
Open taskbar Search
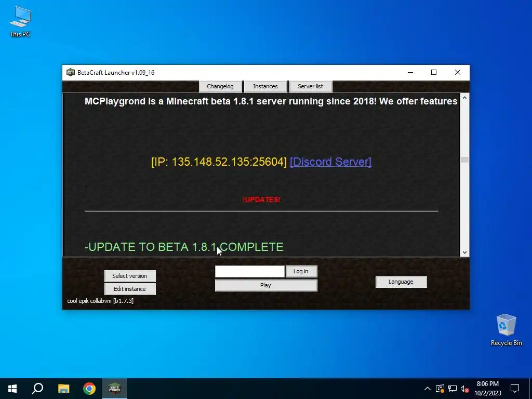[37, 389]
